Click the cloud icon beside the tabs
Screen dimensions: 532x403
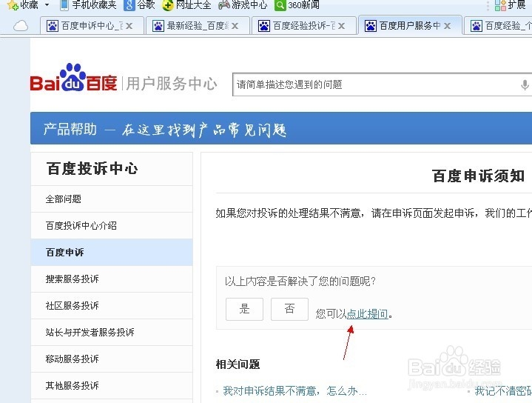point(21,26)
